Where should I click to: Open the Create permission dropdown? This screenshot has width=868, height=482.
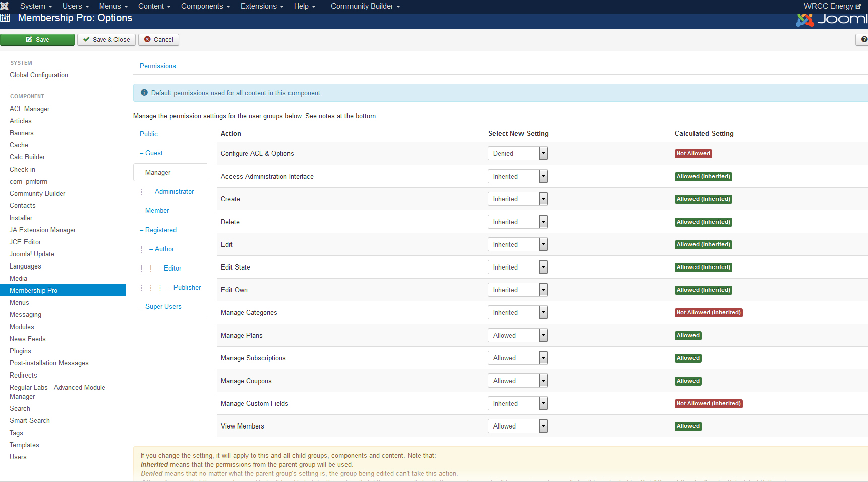(517, 199)
